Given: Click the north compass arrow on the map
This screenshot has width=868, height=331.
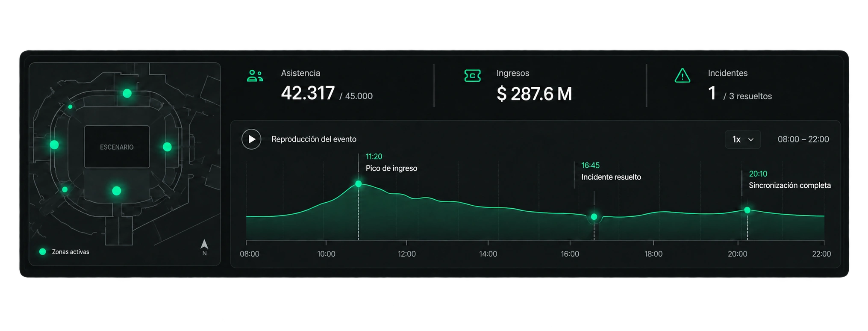Looking at the screenshot, I should pyautogui.click(x=204, y=245).
